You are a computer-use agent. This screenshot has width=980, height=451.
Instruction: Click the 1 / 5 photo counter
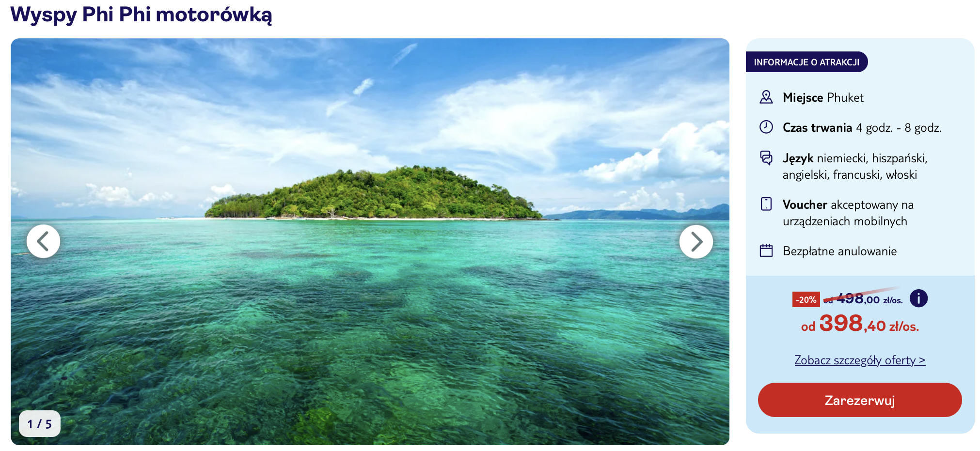[x=39, y=424]
